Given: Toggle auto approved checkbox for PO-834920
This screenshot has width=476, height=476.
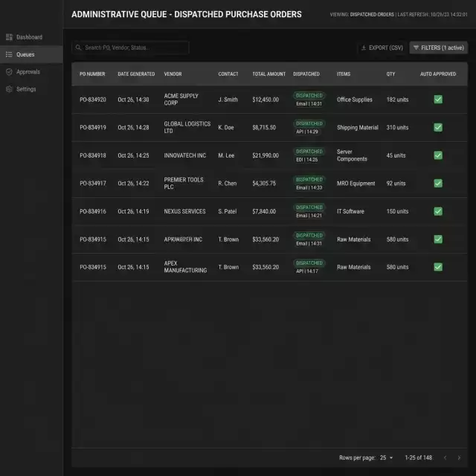Looking at the screenshot, I should tap(438, 99).
